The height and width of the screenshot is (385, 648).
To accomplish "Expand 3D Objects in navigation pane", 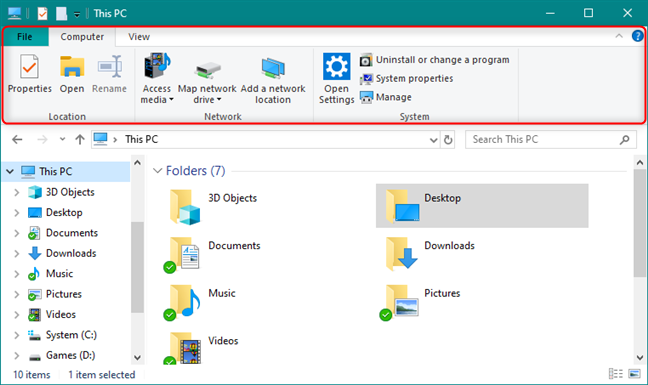I will click(x=17, y=192).
